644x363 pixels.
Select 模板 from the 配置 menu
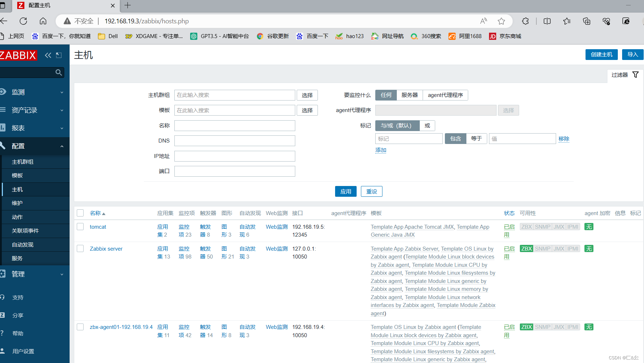click(x=17, y=175)
